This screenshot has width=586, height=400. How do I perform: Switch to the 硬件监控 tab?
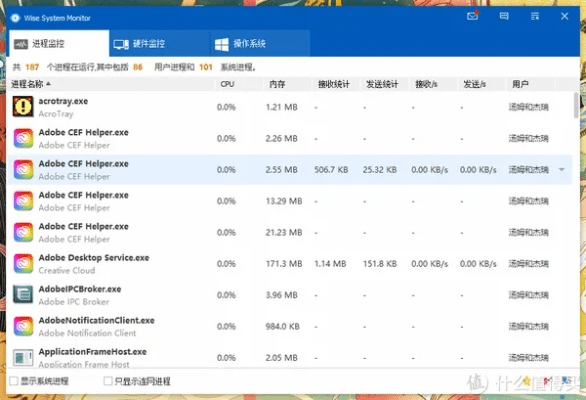159,44
